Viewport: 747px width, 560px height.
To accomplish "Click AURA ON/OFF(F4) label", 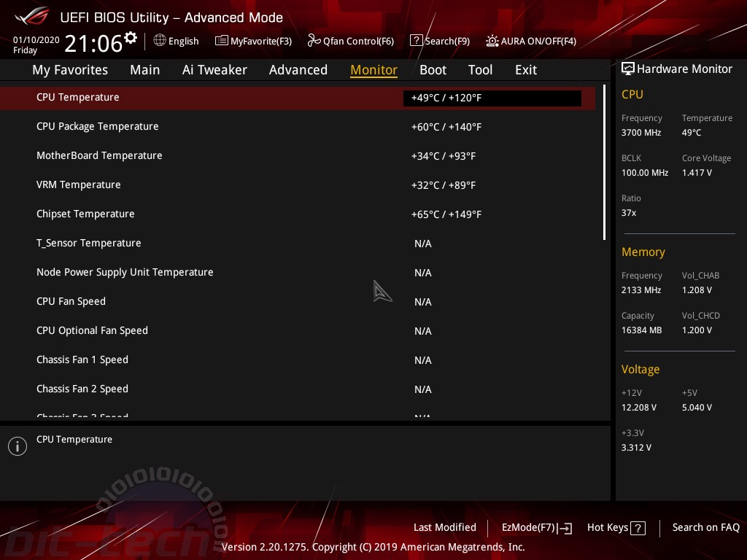I will click(x=538, y=41).
